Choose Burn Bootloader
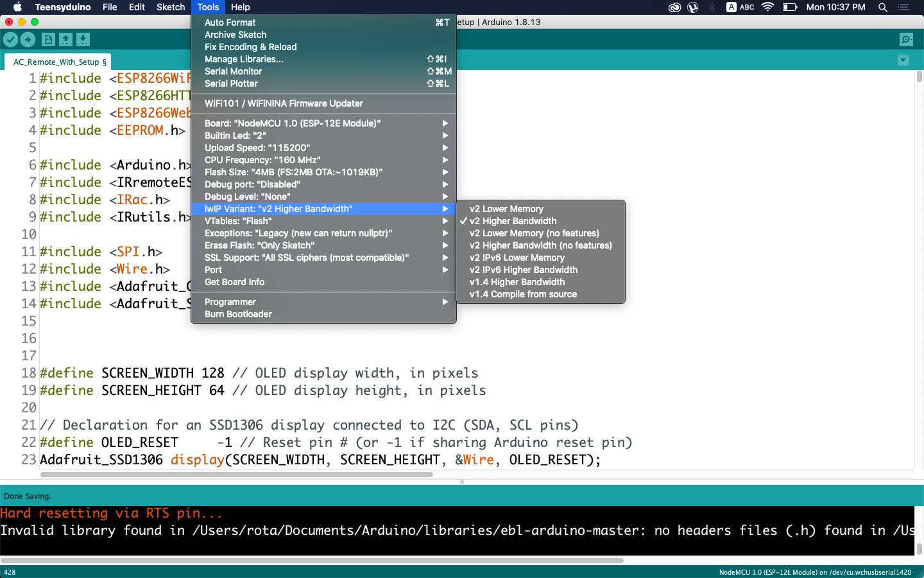Image resolution: width=924 pixels, height=578 pixels. pos(323,314)
